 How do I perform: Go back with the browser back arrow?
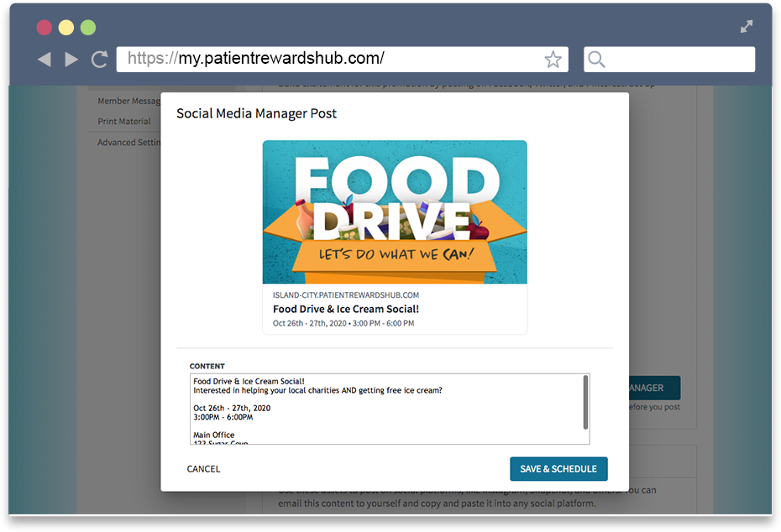point(45,60)
